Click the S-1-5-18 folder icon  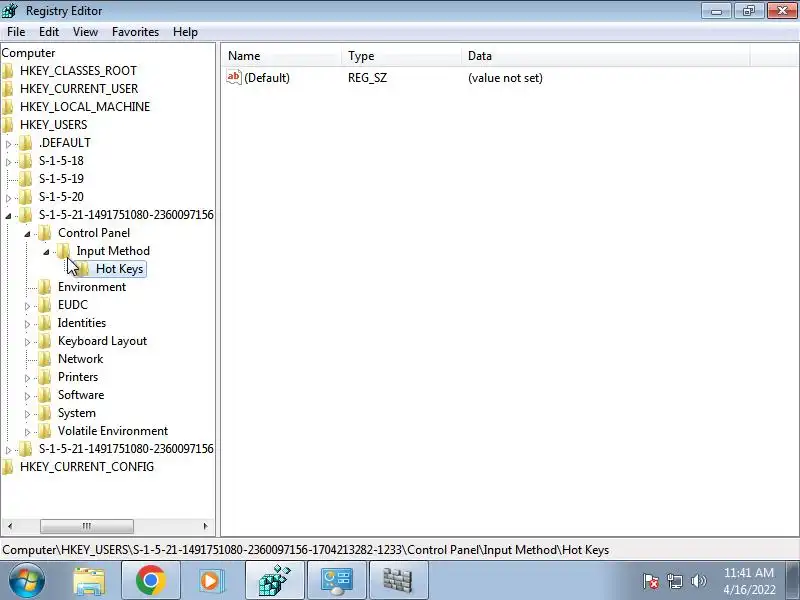pyautogui.click(x=26, y=161)
